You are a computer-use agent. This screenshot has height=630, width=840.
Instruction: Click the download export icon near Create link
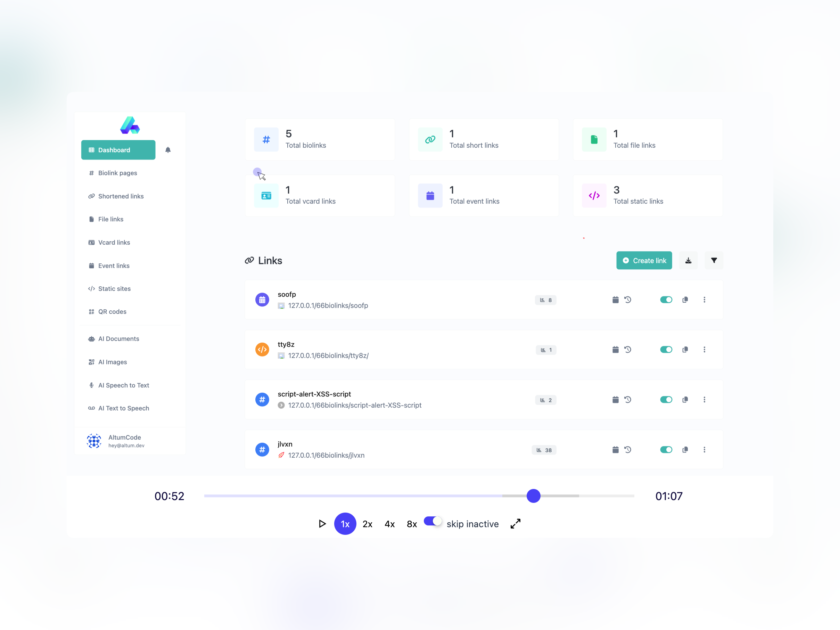pyautogui.click(x=689, y=260)
